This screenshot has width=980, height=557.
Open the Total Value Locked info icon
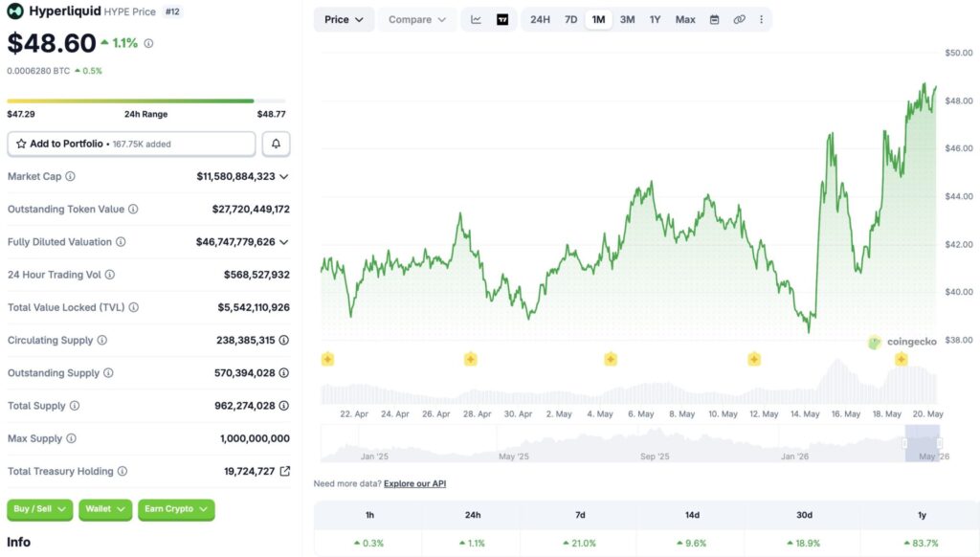pos(134,307)
